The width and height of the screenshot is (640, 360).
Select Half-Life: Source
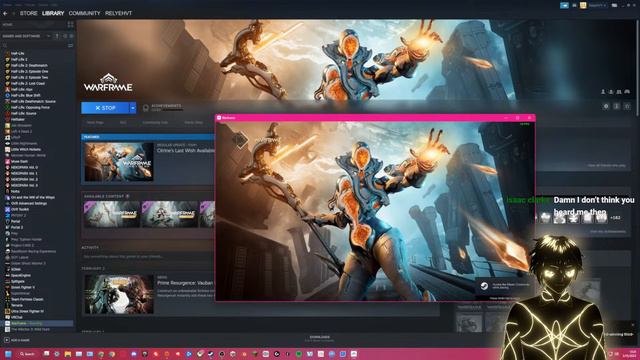(x=24, y=113)
